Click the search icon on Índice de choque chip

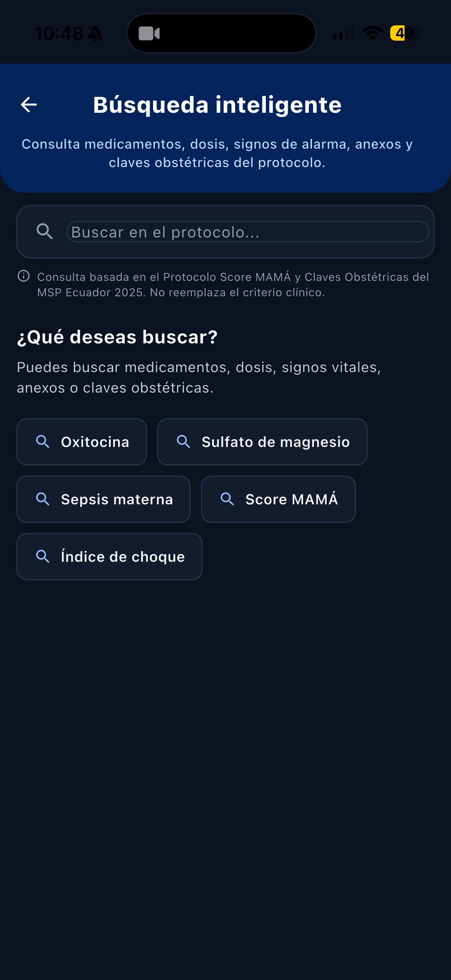click(43, 557)
